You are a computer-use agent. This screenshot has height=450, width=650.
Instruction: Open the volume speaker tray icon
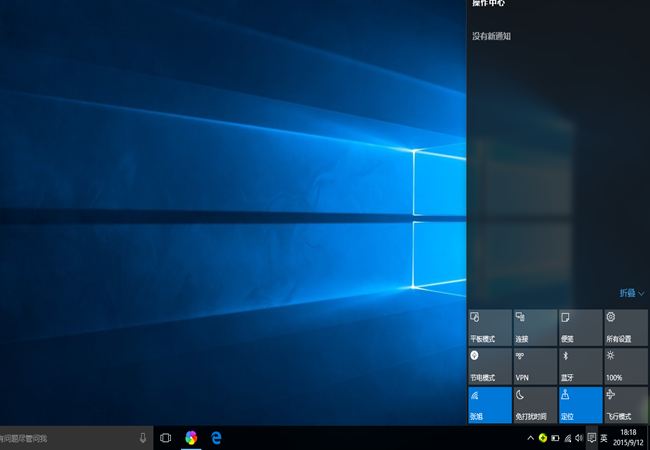pyautogui.click(x=579, y=438)
